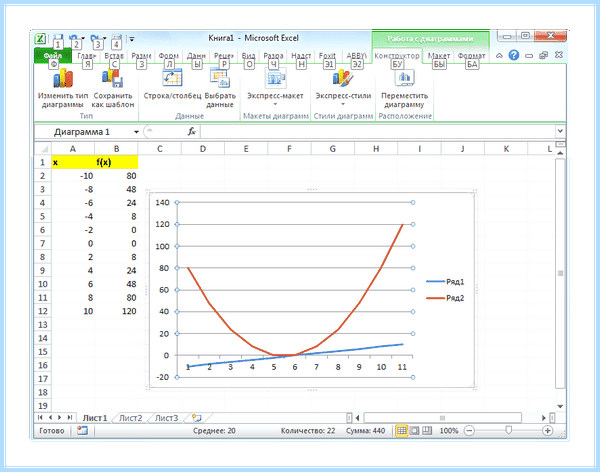Select the Ряд2 legend entry
The width and height of the screenshot is (600, 472).
tap(445, 298)
